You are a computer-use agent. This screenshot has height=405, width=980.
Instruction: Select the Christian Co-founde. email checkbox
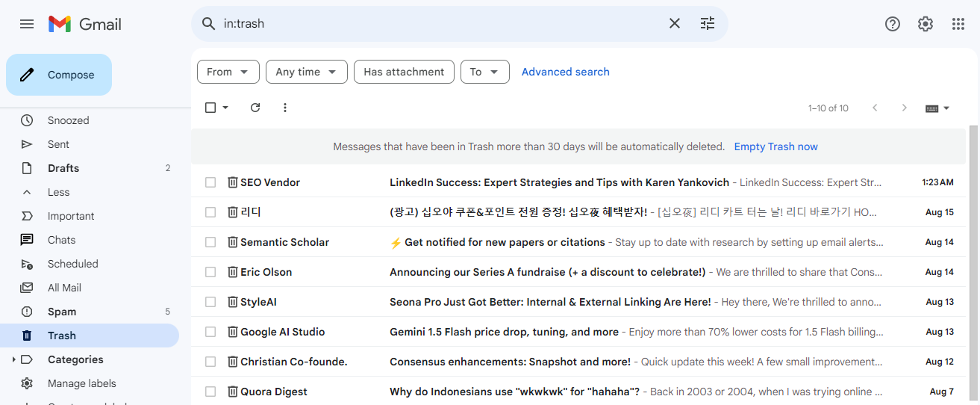tap(210, 362)
